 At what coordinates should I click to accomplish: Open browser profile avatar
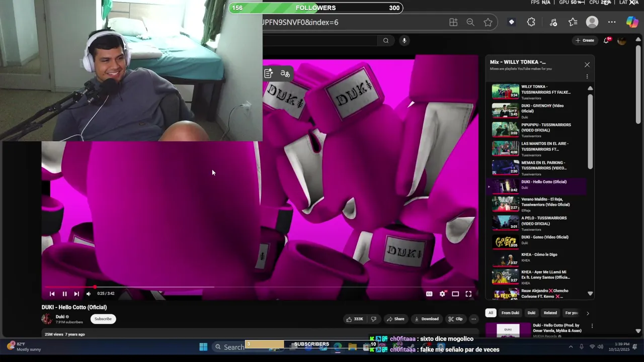click(x=592, y=22)
